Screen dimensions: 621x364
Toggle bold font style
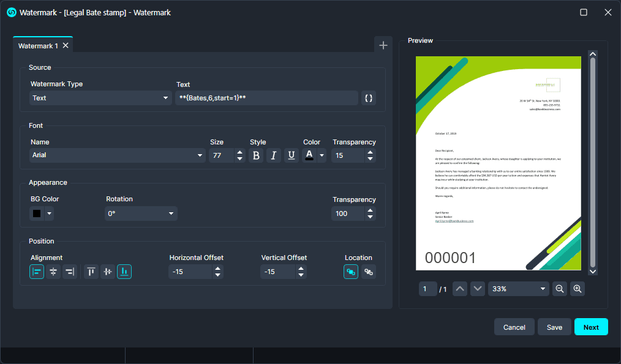tap(256, 155)
